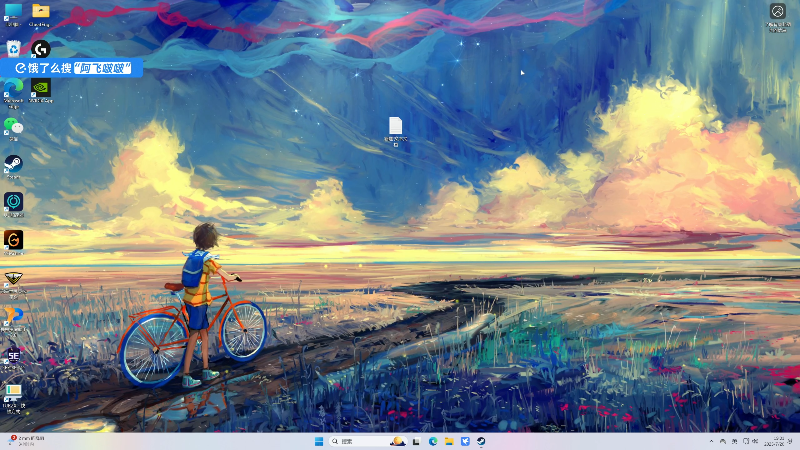Click the taskbar search box
Image resolution: width=800 pixels, height=450 pixels.
pos(367,441)
